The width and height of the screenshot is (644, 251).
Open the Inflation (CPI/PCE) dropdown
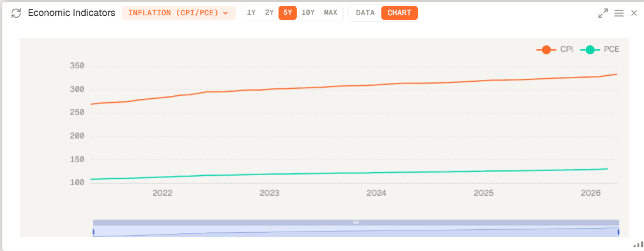point(179,13)
